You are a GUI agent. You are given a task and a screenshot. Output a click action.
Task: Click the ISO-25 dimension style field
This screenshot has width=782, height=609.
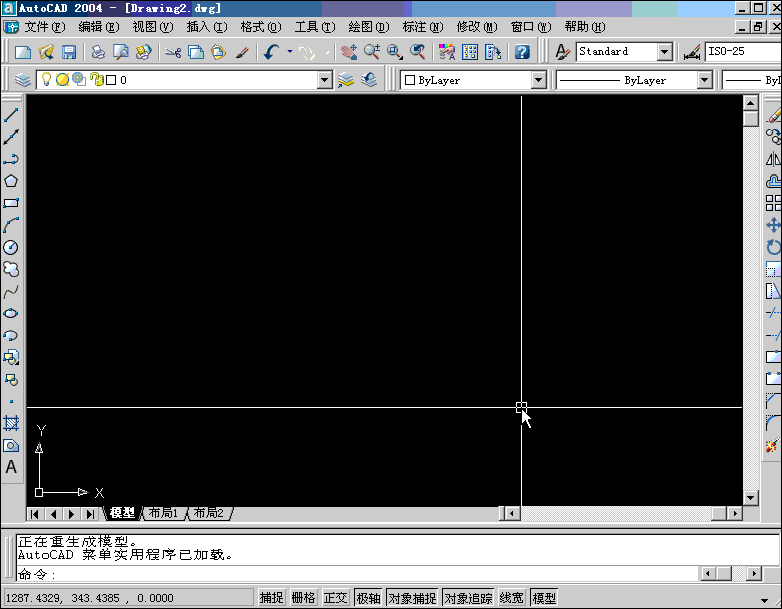(743, 51)
